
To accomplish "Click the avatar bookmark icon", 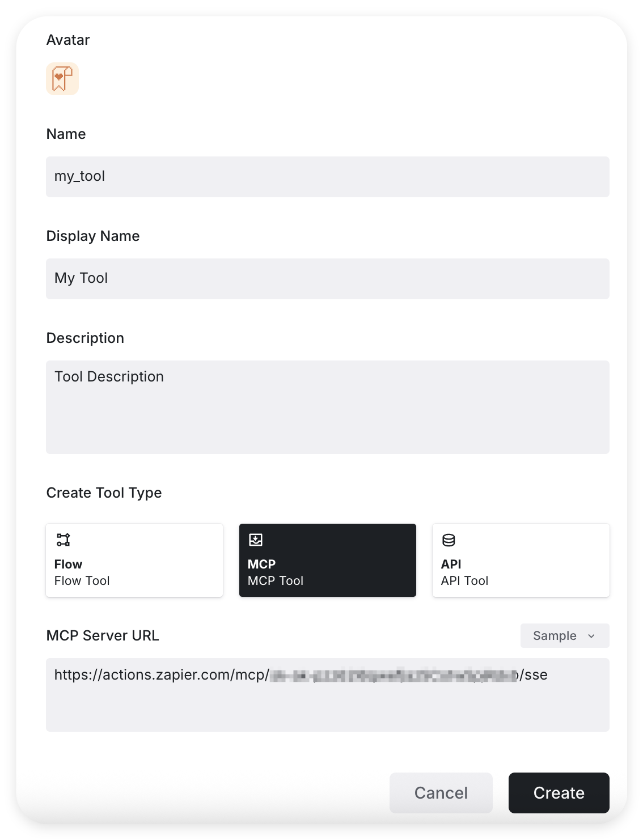I will tap(62, 79).
